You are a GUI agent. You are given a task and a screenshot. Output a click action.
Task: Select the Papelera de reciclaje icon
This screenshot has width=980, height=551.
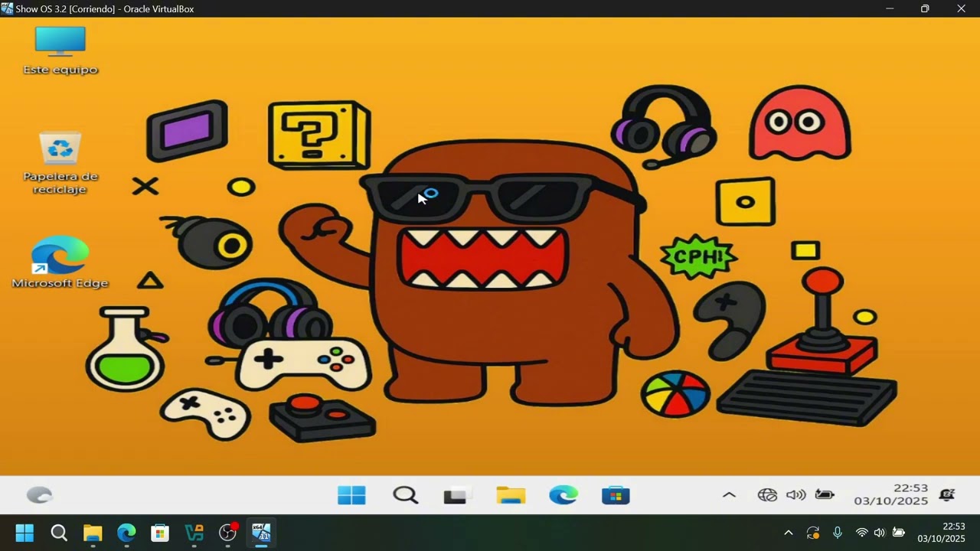tap(60, 162)
